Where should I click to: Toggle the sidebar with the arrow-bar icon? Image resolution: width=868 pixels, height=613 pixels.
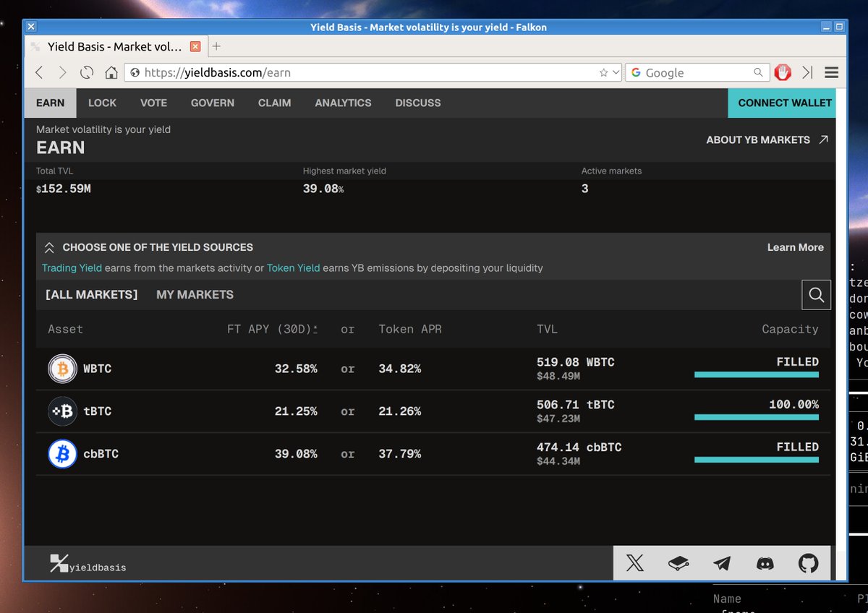coord(807,72)
